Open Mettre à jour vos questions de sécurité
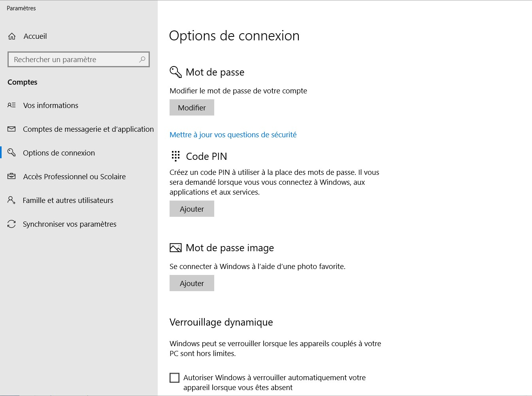 [x=233, y=135]
